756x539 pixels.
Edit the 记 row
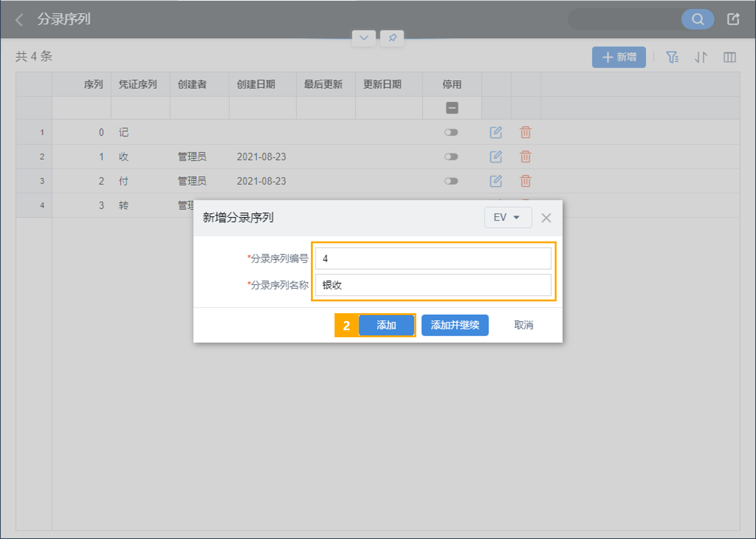(496, 132)
